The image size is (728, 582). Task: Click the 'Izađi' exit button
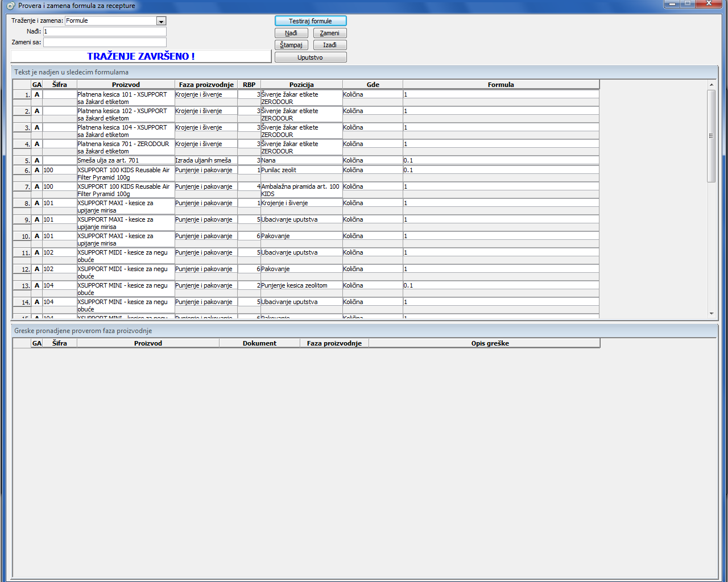coord(330,45)
